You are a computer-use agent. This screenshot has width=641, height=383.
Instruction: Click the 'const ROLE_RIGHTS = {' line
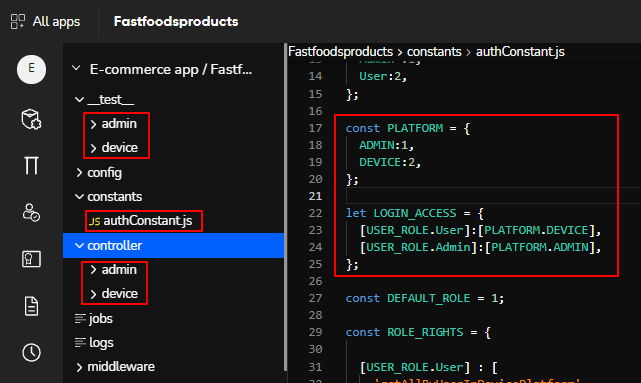pyautogui.click(x=418, y=332)
